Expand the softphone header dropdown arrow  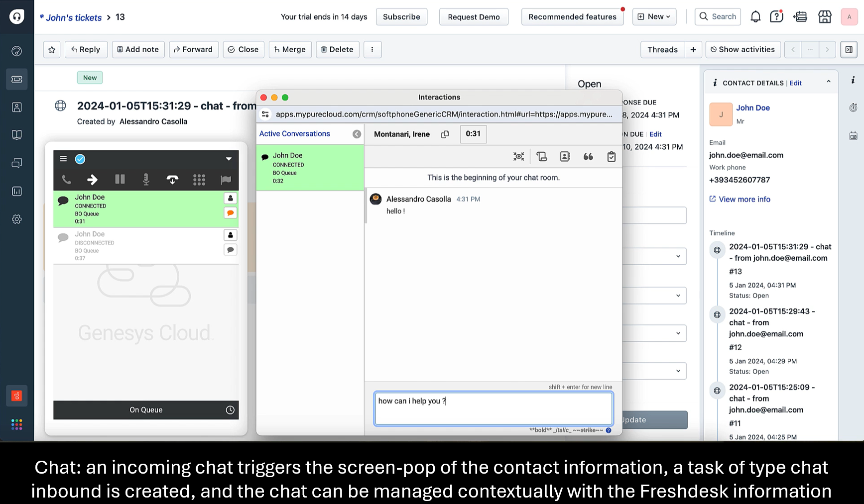[x=229, y=159]
